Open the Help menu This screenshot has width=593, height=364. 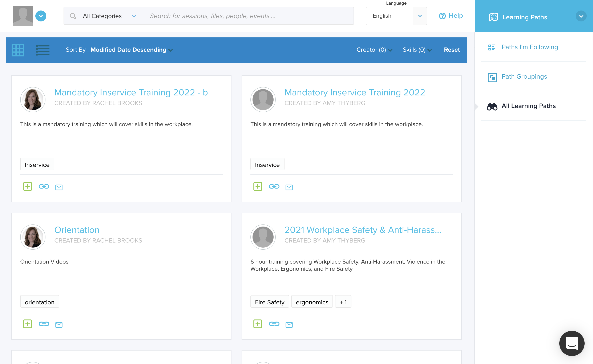(450, 15)
